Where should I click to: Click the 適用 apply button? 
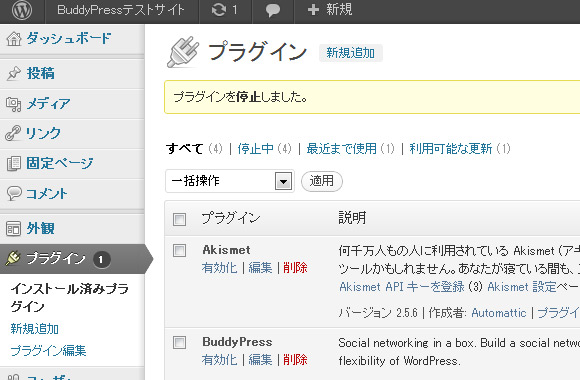(322, 181)
